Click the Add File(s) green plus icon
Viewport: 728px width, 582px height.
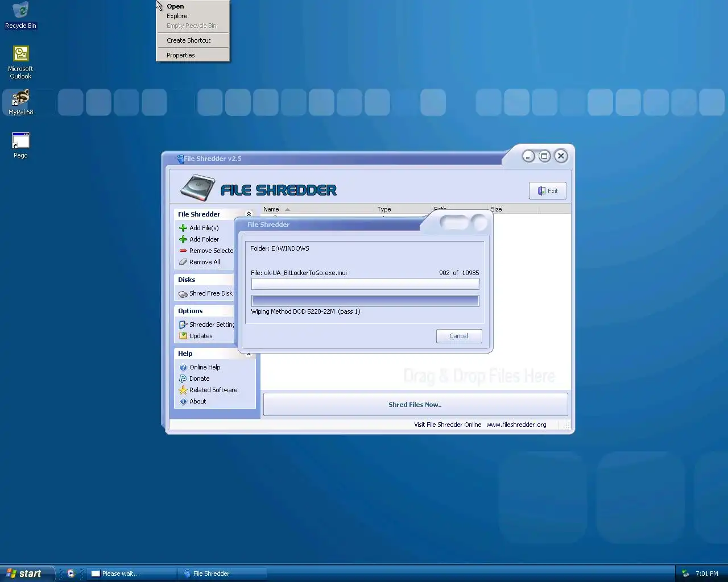(183, 228)
